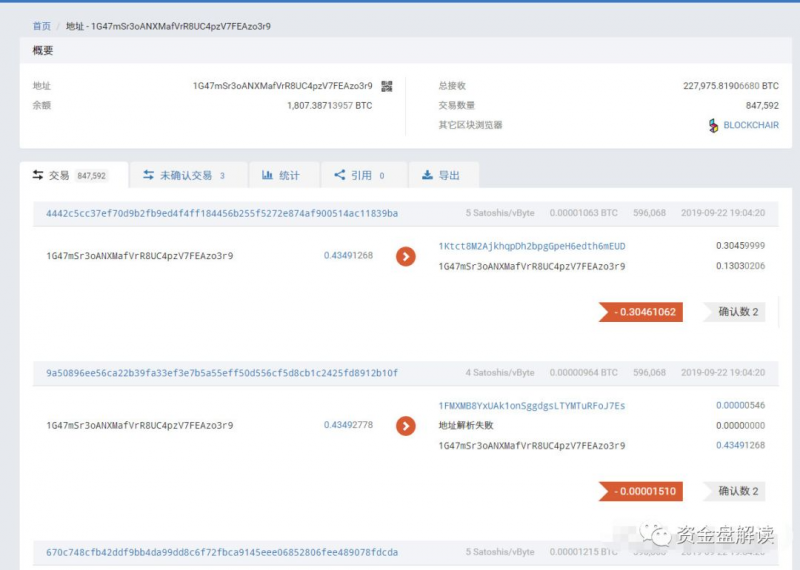Viewport: 800px width, 570px height.
Task: Click 确认数 2 badge of second transaction
Action: [x=735, y=491]
